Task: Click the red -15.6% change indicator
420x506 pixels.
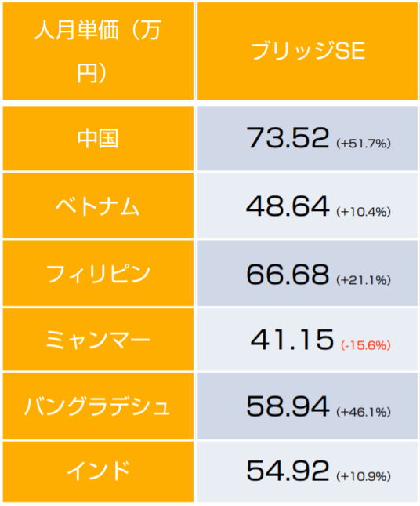Action: pyautogui.click(x=366, y=345)
